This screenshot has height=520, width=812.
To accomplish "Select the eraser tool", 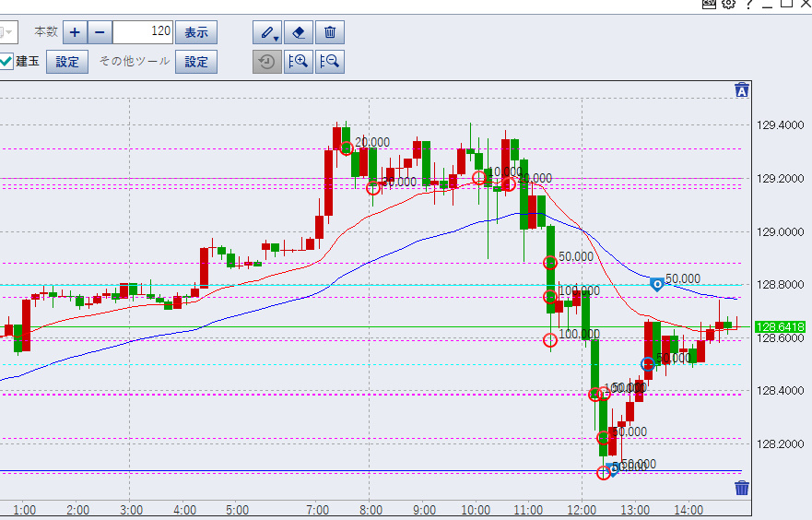I will [298, 32].
